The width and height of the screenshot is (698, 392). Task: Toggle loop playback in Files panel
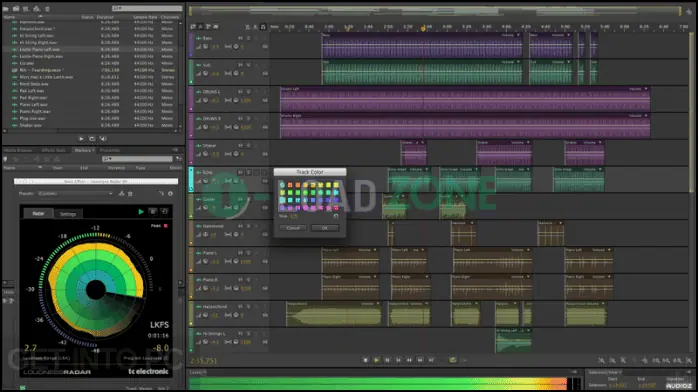click(x=92, y=139)
